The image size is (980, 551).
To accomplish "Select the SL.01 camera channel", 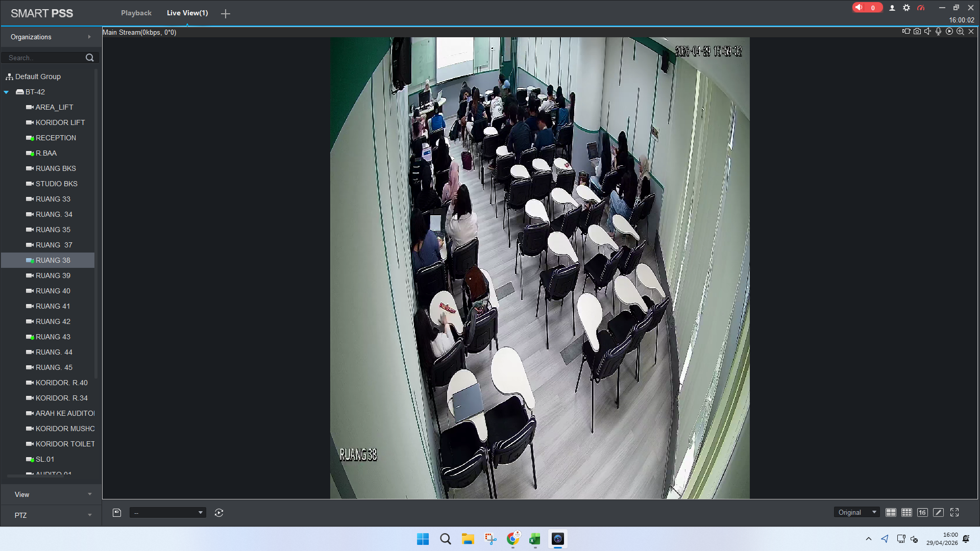I will point(45,459).
